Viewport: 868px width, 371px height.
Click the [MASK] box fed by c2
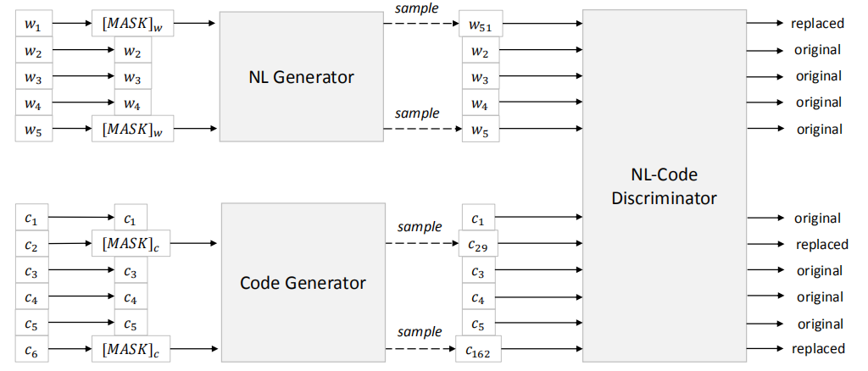[x=131, y=245]
